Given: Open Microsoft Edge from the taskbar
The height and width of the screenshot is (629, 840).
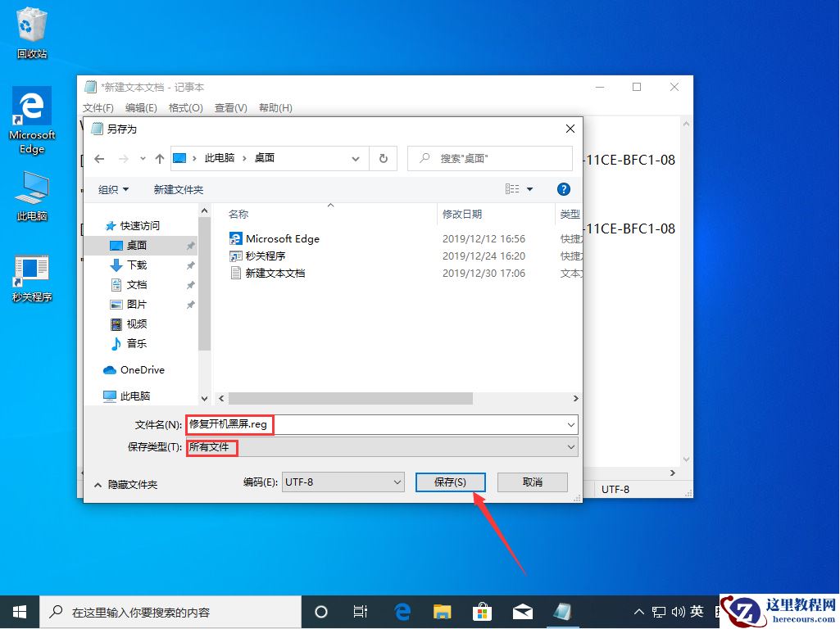Looking at the screenshot, I should pyautogui.click(x=402, y=611).
